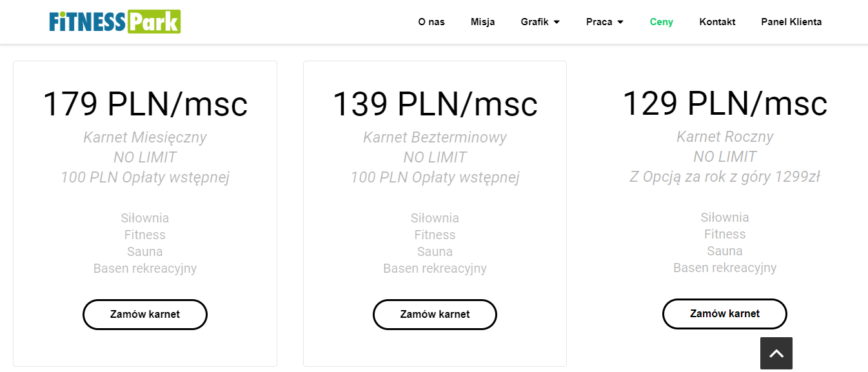The image size is (868, 372).
Task: Click the Karnet Miesięczny label
Action: coord(145,137)
